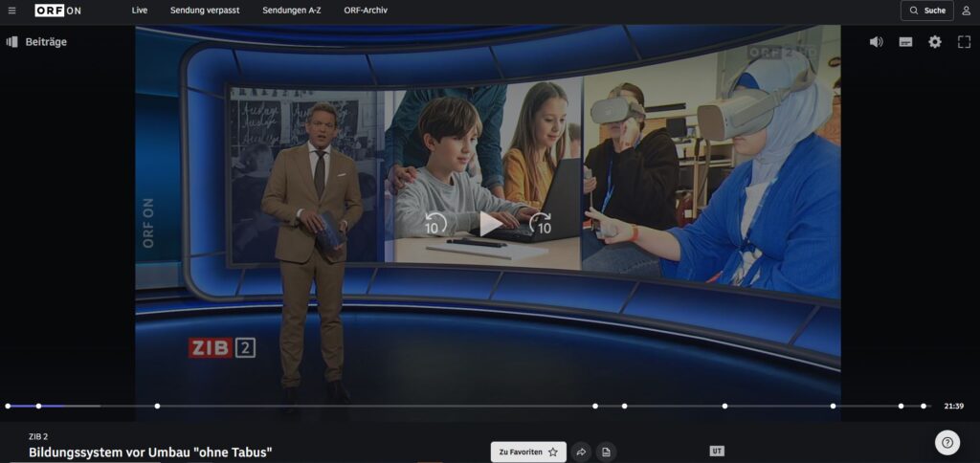Open the ORF-Archiv link
980x463 pixels.
366,11
